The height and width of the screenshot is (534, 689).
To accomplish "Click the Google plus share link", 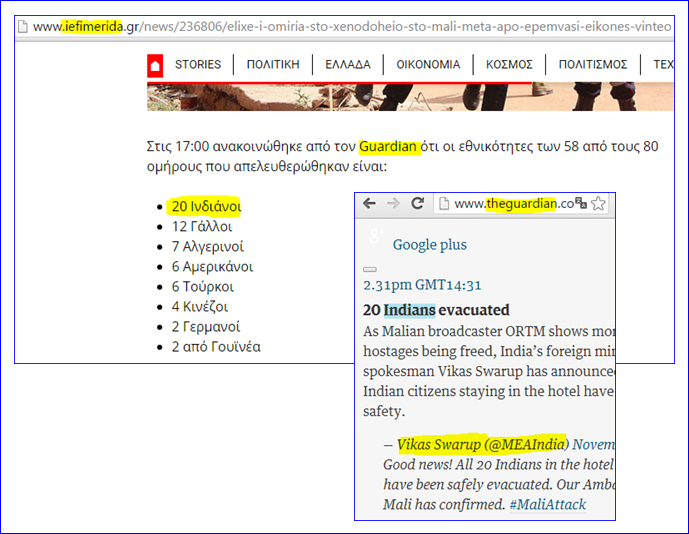I will click(x=429, y=245).
